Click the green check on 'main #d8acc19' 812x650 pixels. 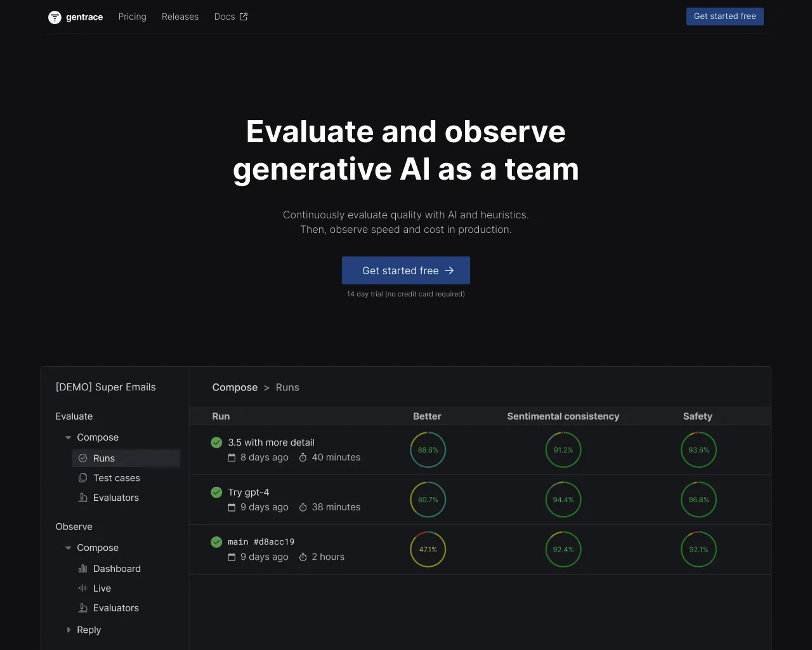pos(216,542)
